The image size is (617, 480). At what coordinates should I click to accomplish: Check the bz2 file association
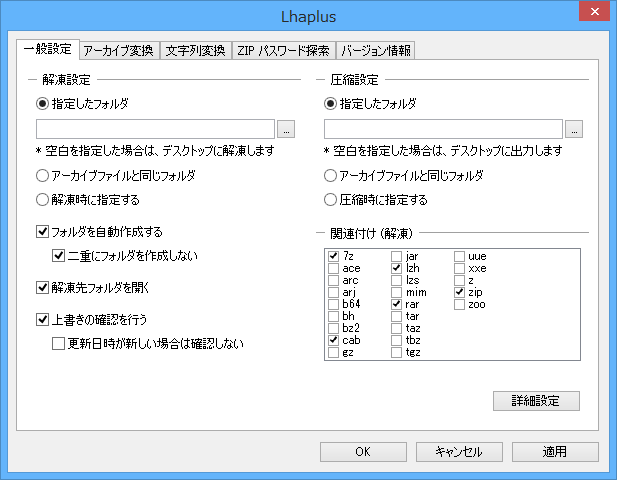(x=333, y=328)
